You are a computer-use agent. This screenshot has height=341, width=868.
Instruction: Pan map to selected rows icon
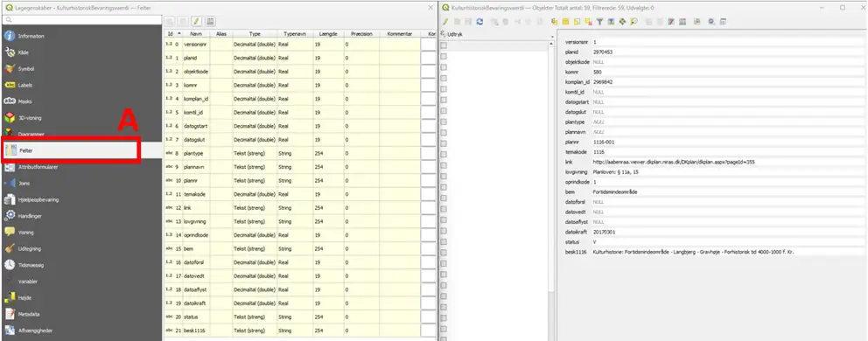[x=622, y=22]
